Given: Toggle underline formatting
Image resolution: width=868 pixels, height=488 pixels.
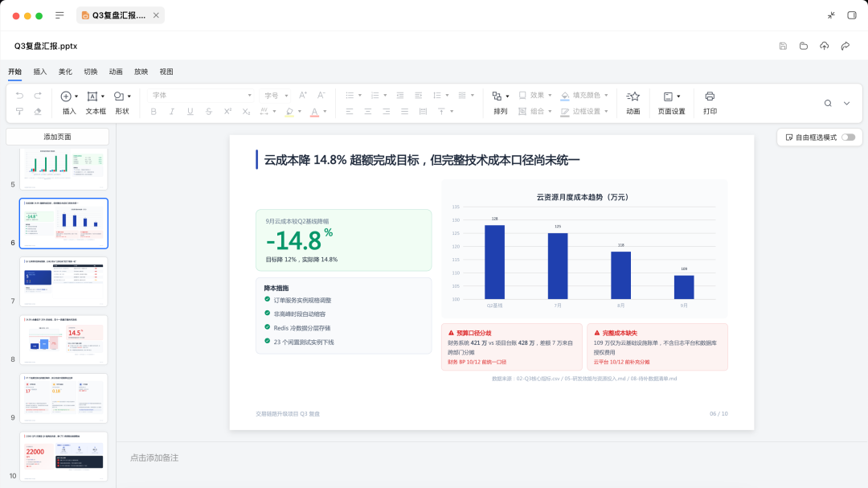Looking at the screenshot, I should 190,111.
